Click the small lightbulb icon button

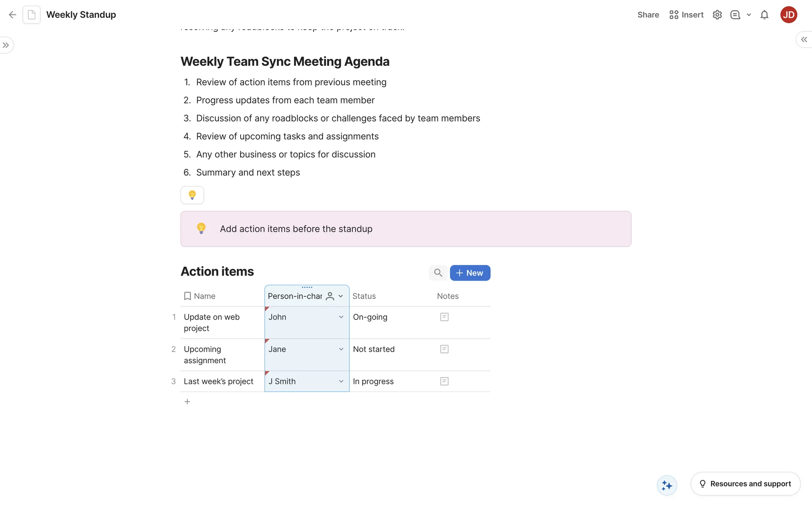(192, 195)
